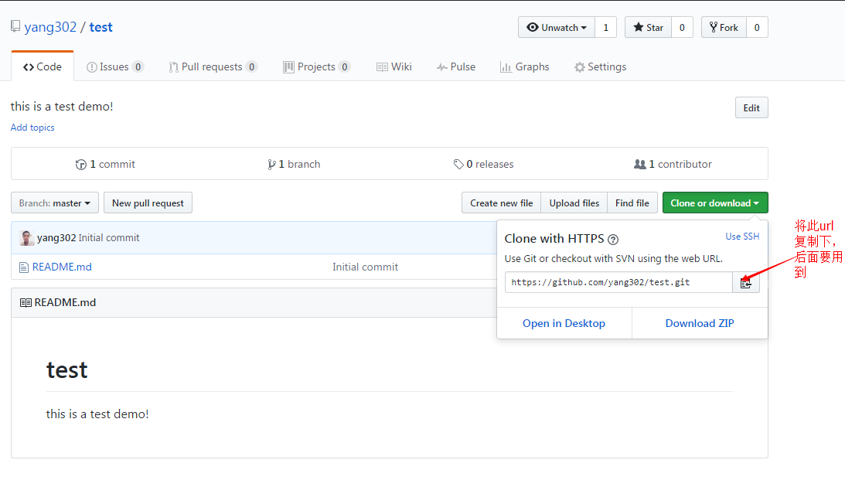Click Upload files button
The height and width of the screenshot is (504, 845).
574,203
